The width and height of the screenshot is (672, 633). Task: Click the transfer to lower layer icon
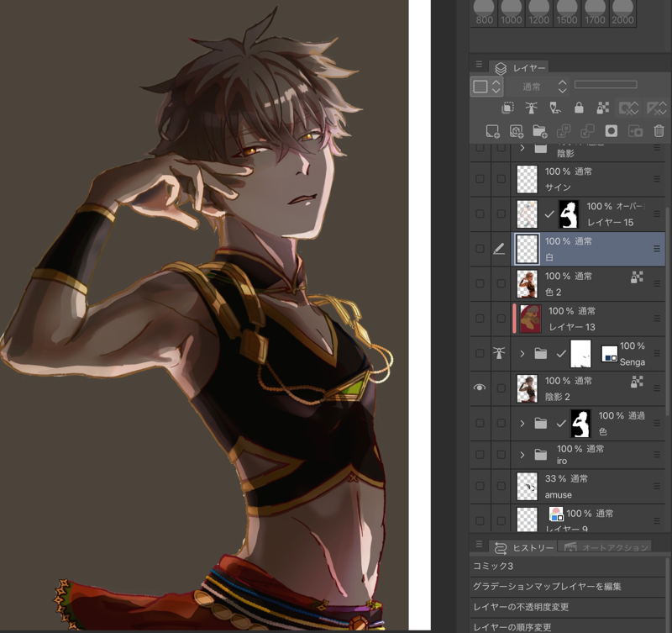coord(564,131)
